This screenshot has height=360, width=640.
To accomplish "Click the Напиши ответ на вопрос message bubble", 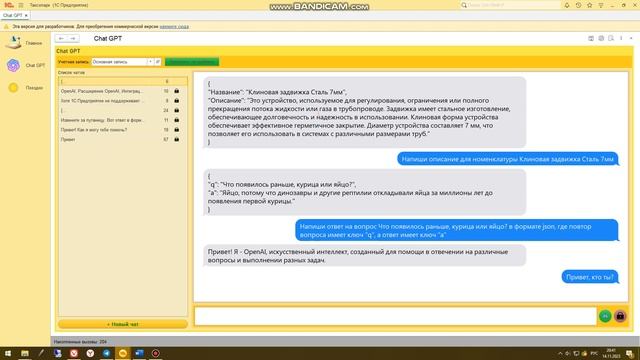I will (456, 230).
